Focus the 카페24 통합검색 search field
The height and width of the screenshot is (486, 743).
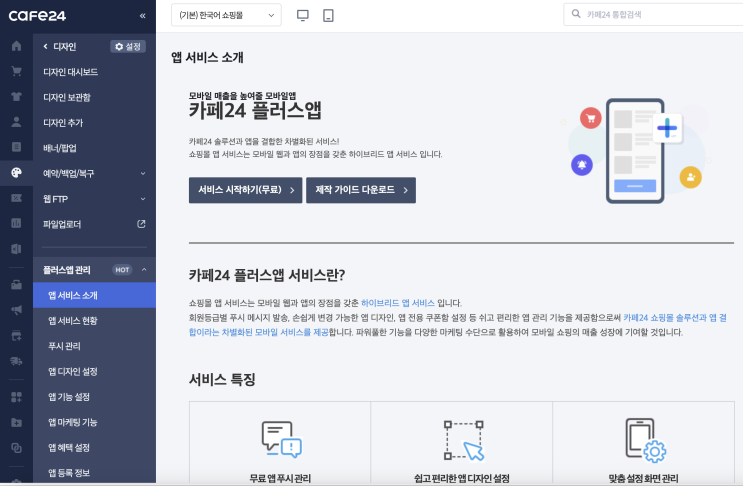654,14
